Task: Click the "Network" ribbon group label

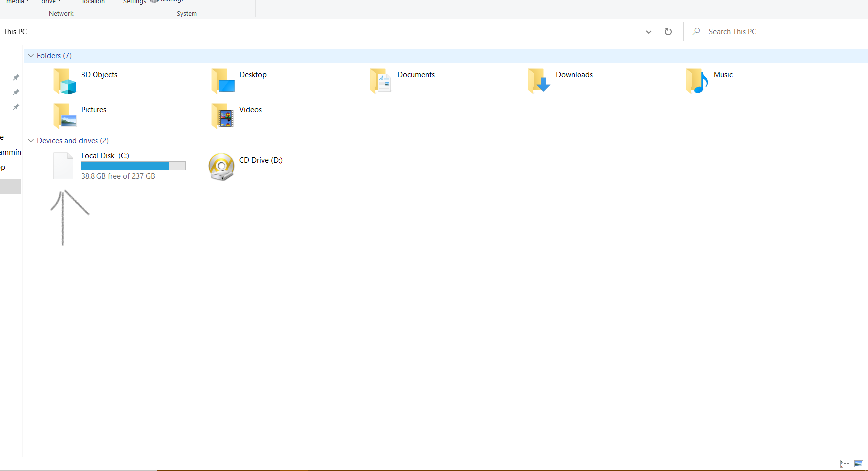Action: click(x=61, y=14)
